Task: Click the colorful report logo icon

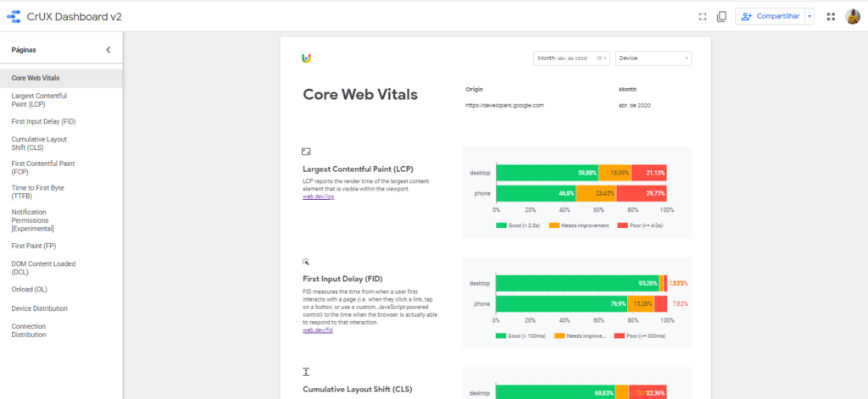Action: pos(306,58)
